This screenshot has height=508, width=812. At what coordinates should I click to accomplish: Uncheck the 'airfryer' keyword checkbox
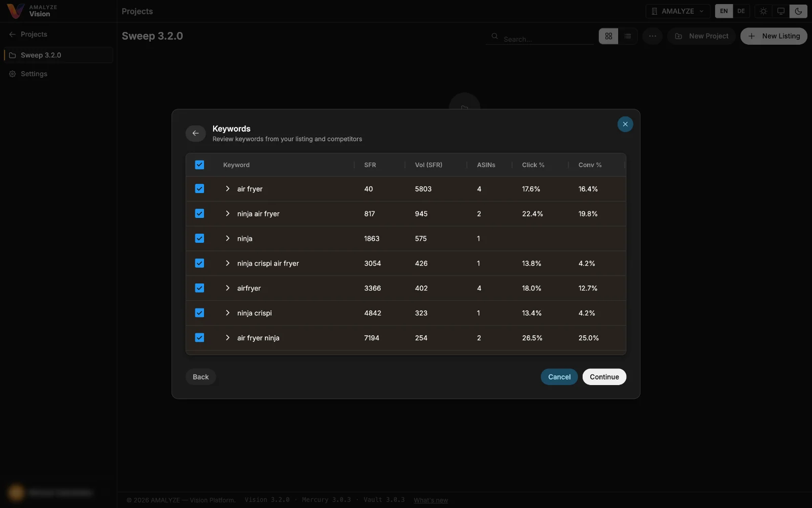(199, 288)
